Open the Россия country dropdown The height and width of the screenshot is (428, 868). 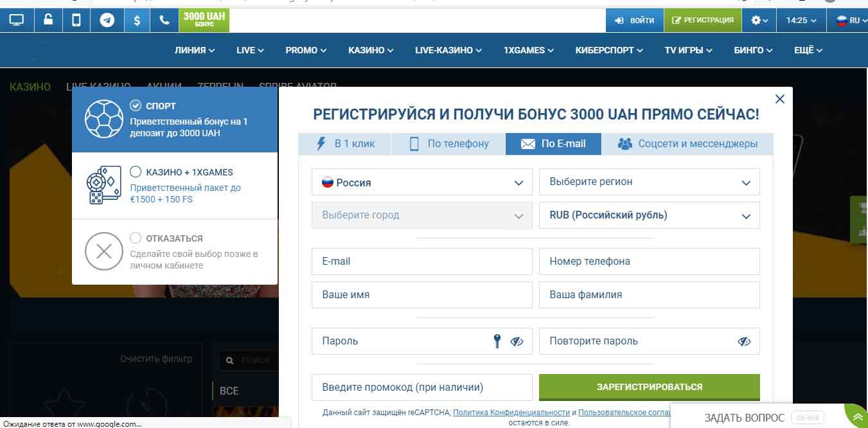422,182
